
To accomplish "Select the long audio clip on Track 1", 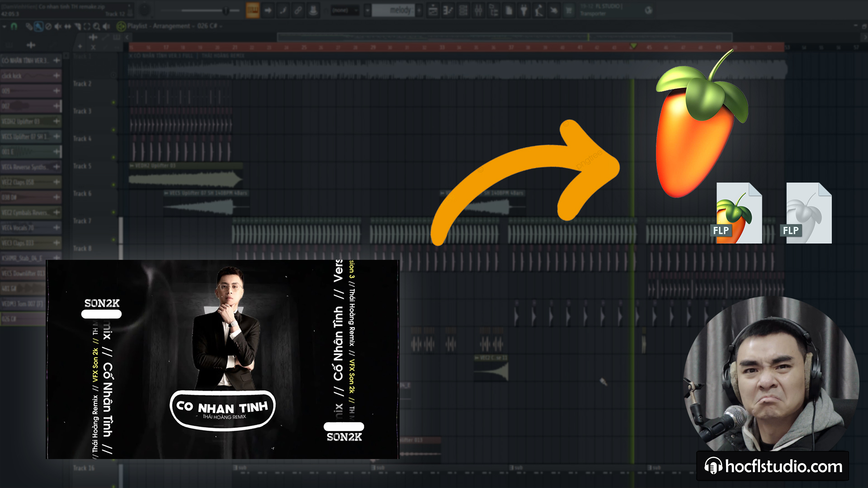I will coord(458,66).
